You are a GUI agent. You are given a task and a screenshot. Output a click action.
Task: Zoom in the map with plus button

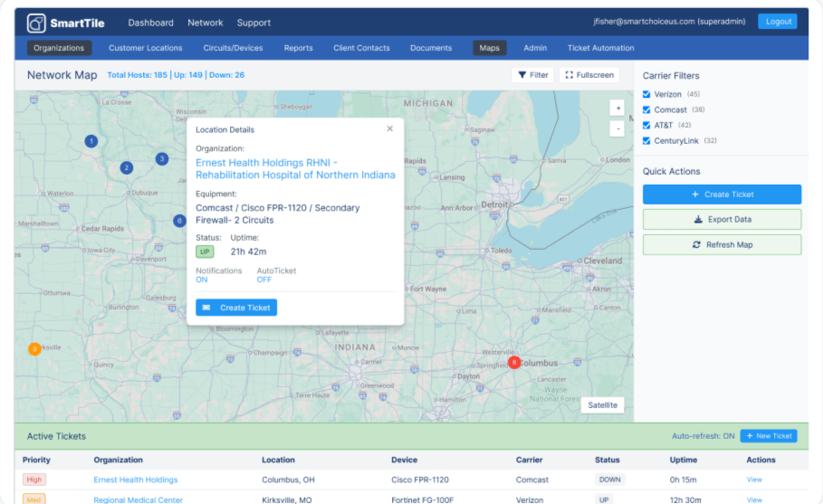pos(617,108)
